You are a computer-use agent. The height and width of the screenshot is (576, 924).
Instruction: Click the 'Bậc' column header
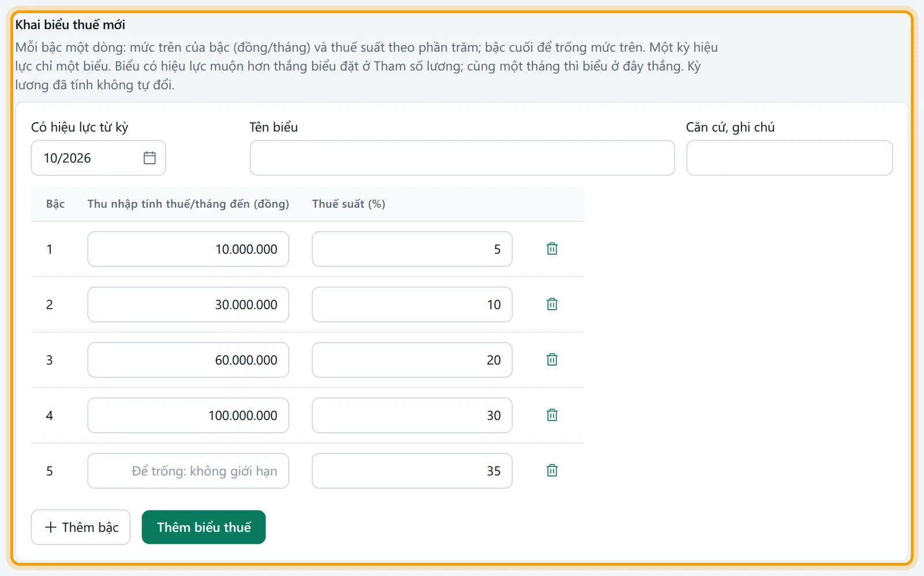click(55, 204)
